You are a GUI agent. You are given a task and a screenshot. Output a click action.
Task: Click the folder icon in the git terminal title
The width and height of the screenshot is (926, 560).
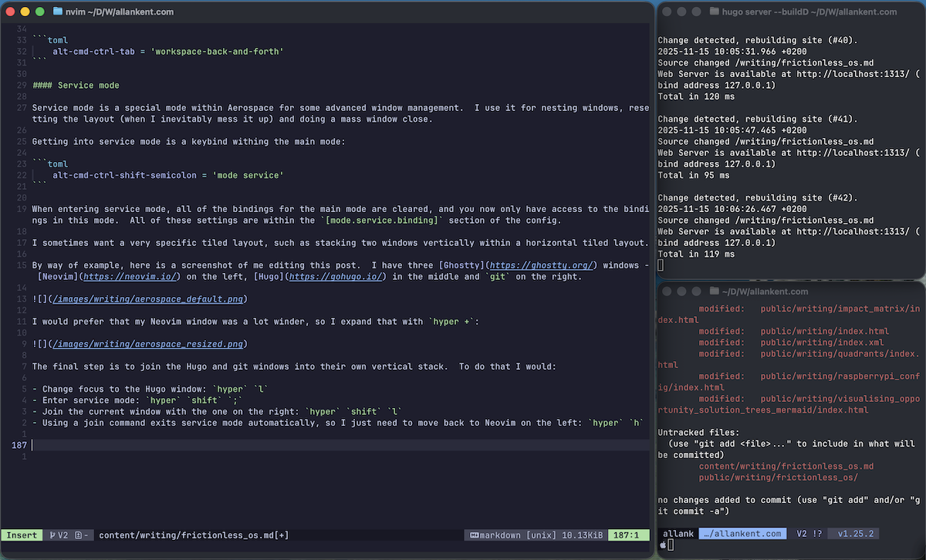tap(714, 292)
